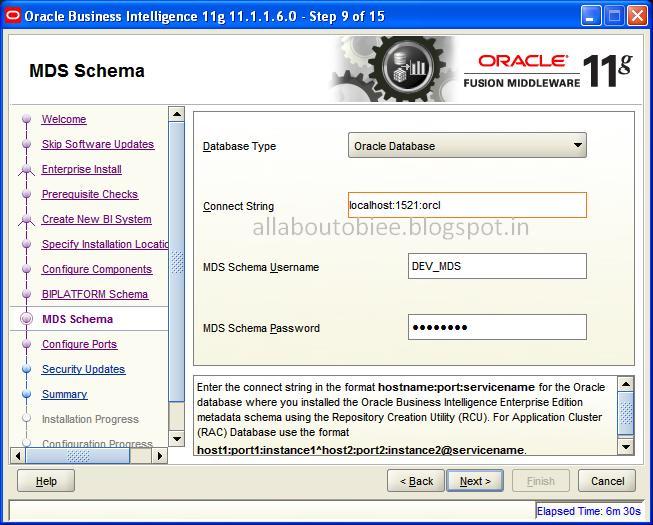Minimize the installer window
653x525 pixels.
click(x=590, y=16)
